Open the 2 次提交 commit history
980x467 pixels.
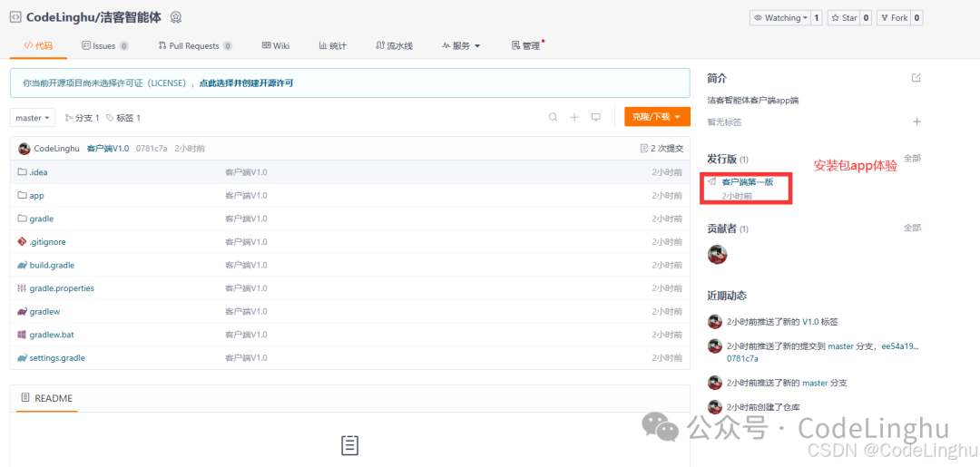point(661,149)
